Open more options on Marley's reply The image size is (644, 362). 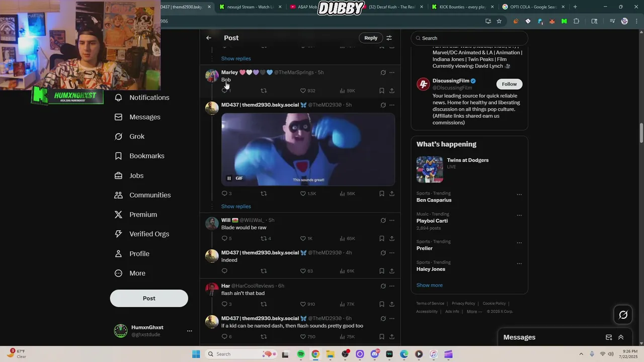pyautogui.click(x=392, y=72)
